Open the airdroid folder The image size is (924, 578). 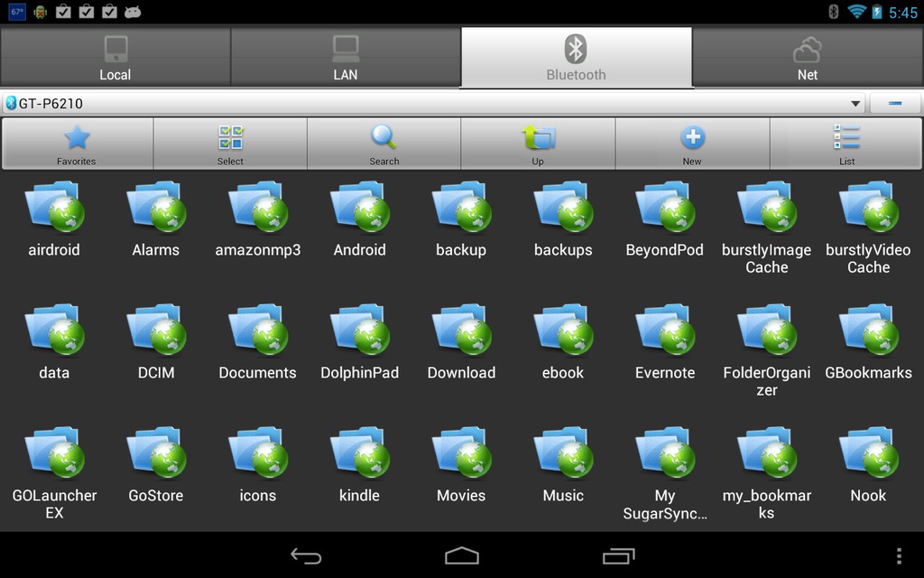pos(54,219)
